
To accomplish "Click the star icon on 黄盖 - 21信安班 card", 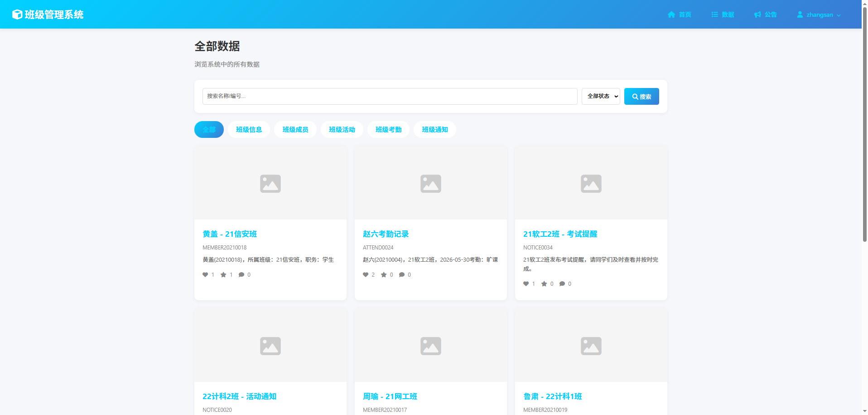I will point(223,275).
